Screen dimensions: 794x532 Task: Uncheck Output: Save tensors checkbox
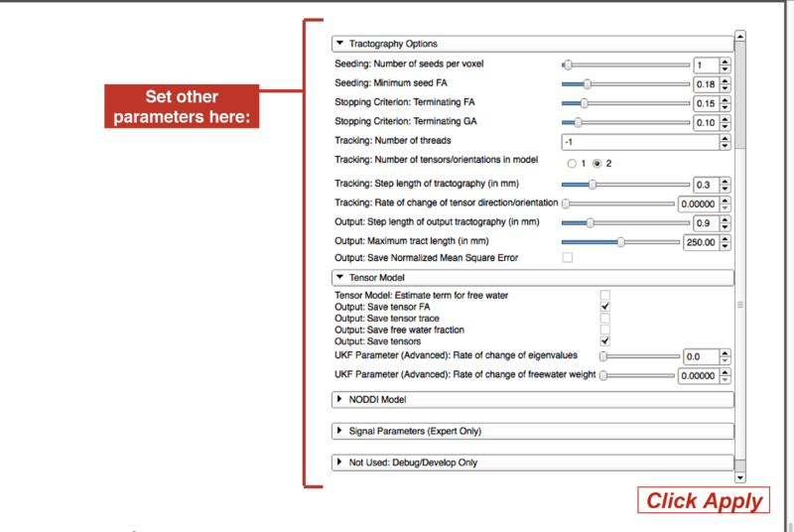[604, 341]
